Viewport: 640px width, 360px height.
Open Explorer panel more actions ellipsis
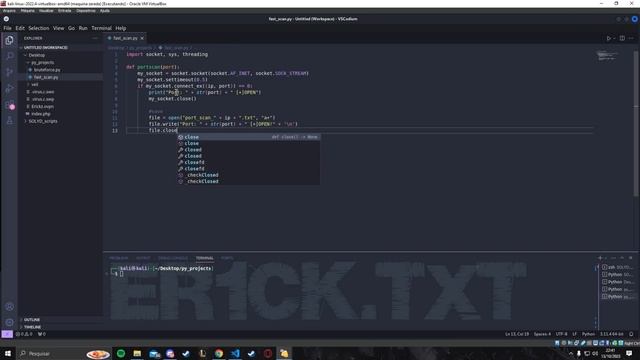click(95, 38)
